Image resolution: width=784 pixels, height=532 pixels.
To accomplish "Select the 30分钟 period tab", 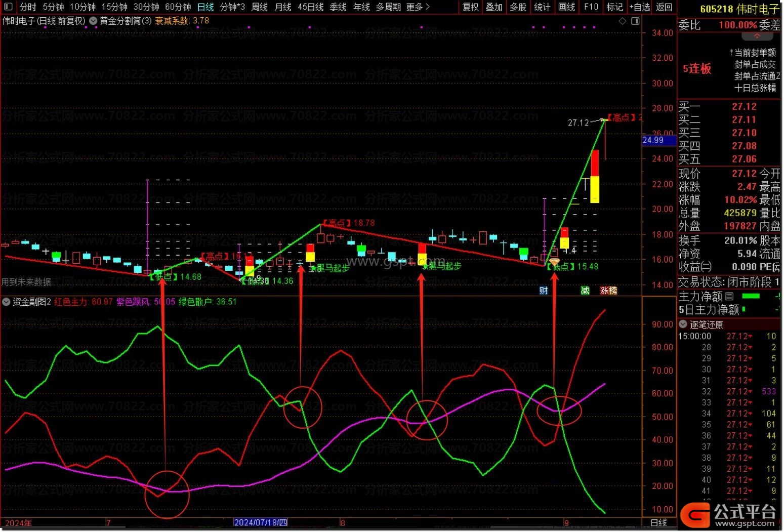I will (146, 7).
